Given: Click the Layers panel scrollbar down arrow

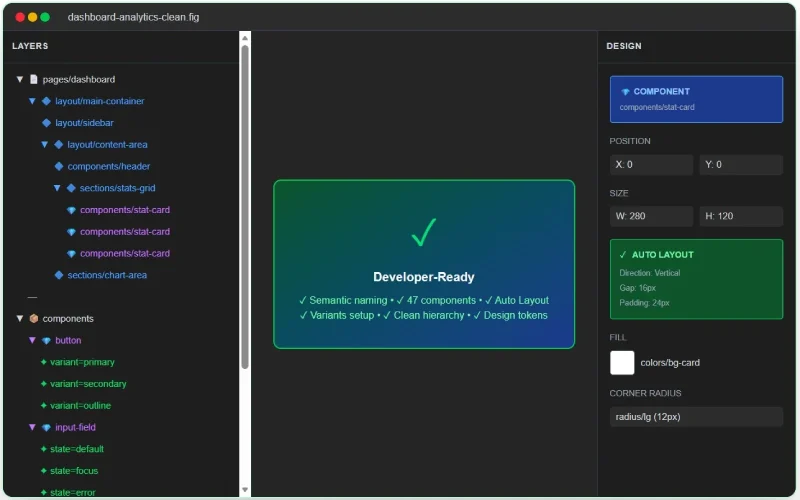Looking at the screenshot, I should [x=245, y=490].
